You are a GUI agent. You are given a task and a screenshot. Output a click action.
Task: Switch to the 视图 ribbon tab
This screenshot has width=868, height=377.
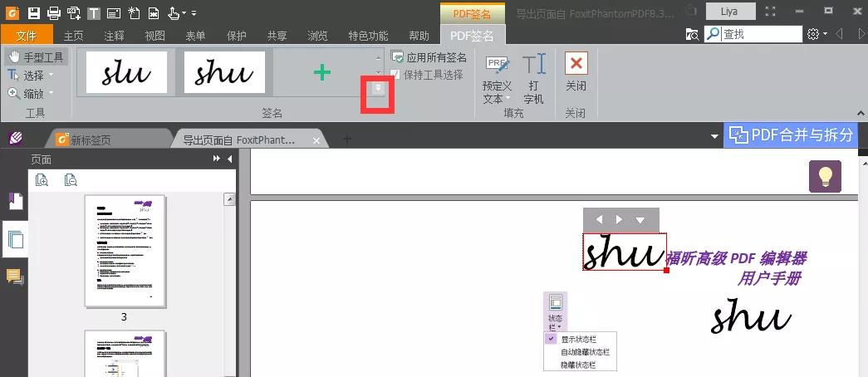(x=155, y=36)
